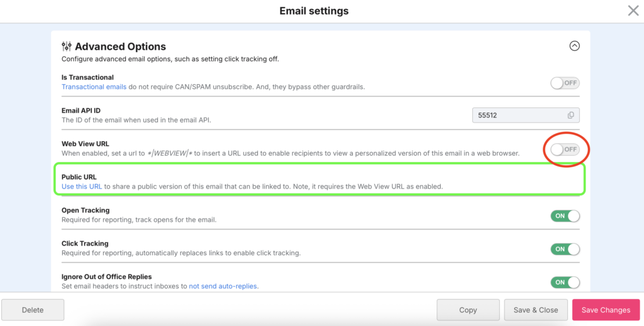Copy the Email API ID with the clipboard icon
This screenshot has width=644, height=326.
click(x=570, y=115)
